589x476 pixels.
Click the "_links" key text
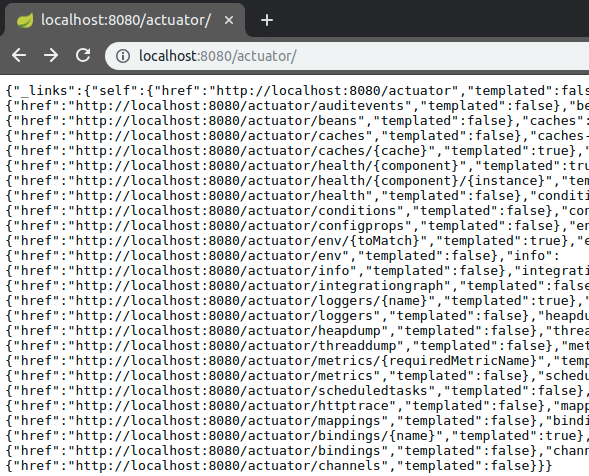(x=44, y=91)
